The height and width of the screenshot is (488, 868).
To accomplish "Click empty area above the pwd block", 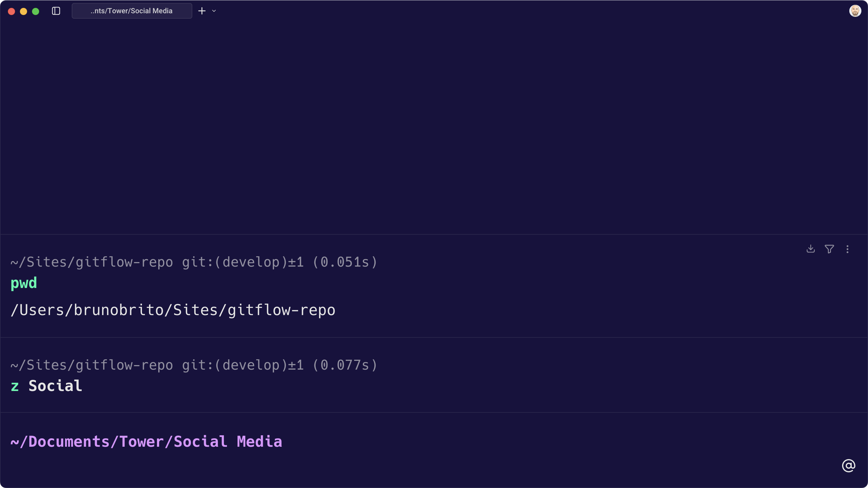I will tap(434, 128).
